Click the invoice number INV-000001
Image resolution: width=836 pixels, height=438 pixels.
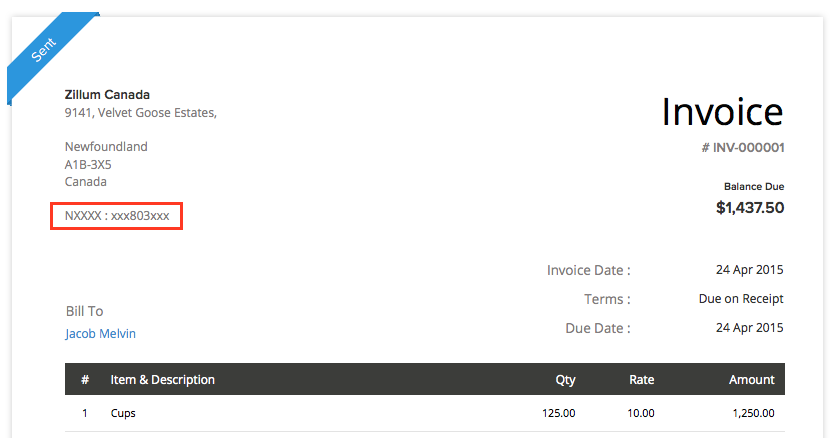click(743, 148)
